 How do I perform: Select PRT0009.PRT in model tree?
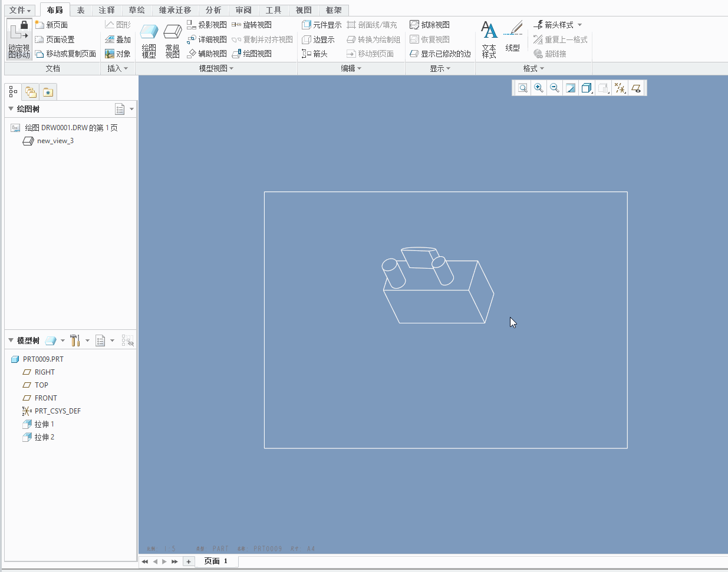click(37, 359)
